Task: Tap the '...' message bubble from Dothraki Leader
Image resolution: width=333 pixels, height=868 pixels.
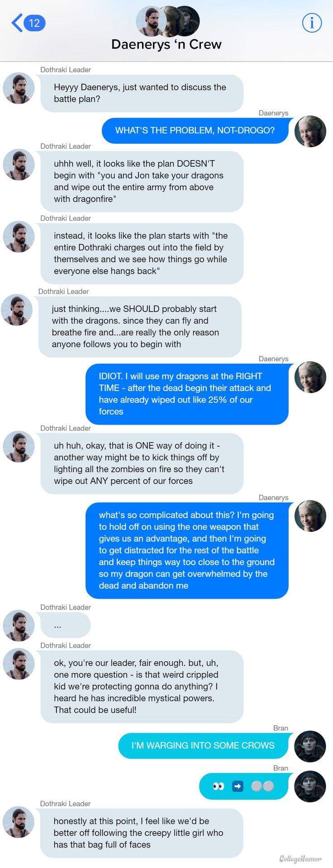Action: [x=66, y=626]
